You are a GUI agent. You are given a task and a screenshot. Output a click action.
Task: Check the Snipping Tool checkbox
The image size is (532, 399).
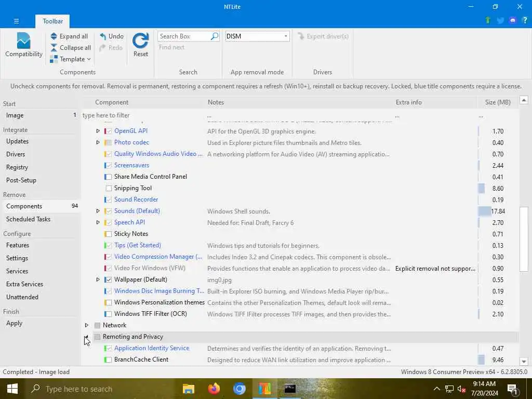pos(109,188)
